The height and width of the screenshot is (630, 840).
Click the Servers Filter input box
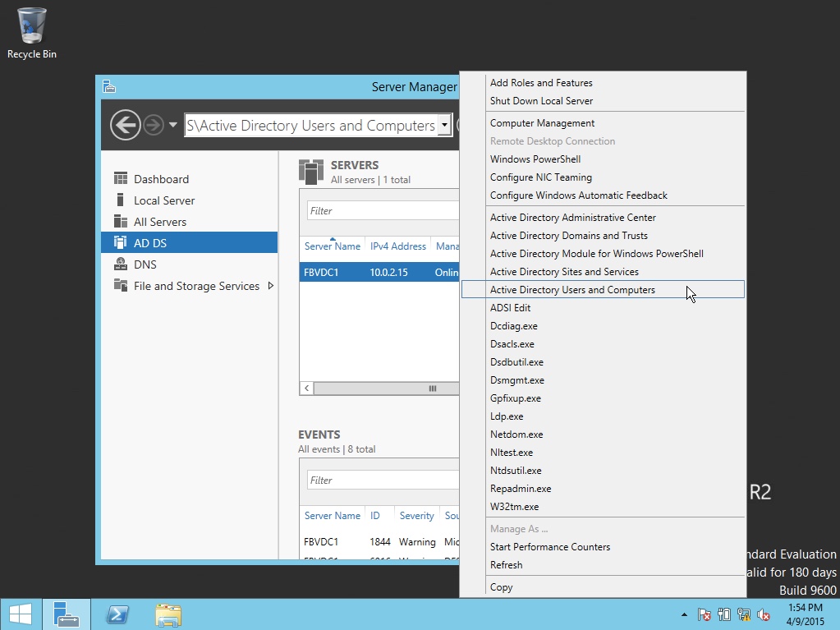pos(383,210)
